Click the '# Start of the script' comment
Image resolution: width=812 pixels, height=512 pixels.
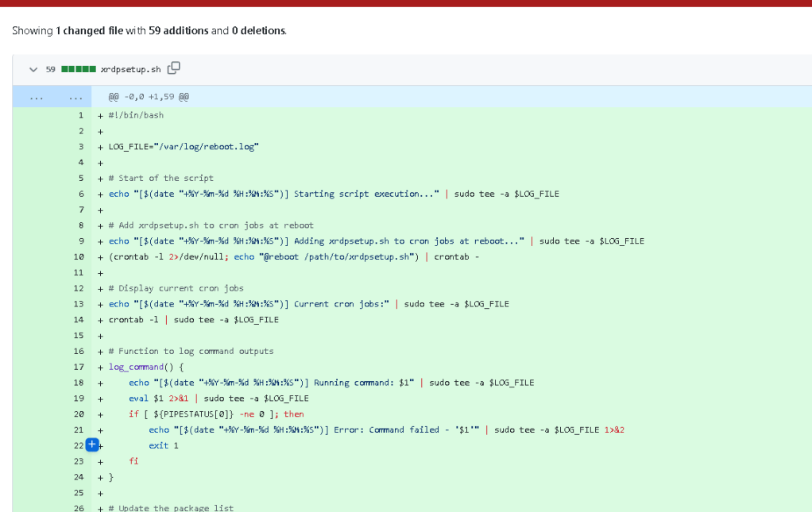pyautogui.click(x=161, y=179)
